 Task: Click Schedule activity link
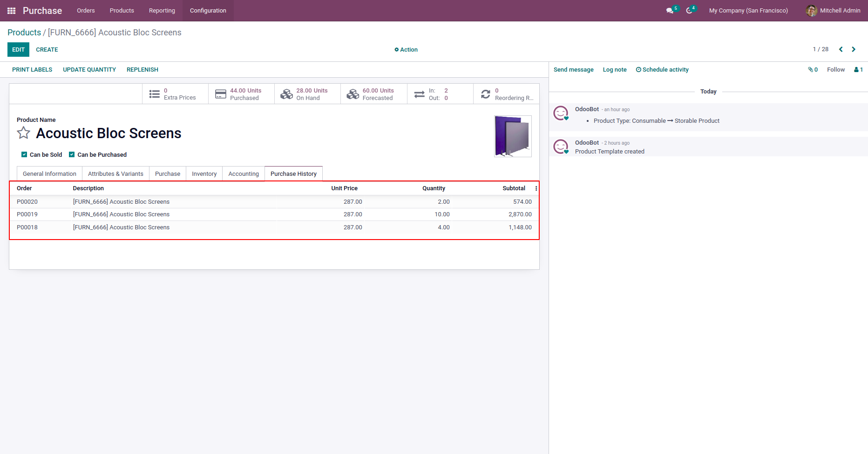click(x=662, y=70)
